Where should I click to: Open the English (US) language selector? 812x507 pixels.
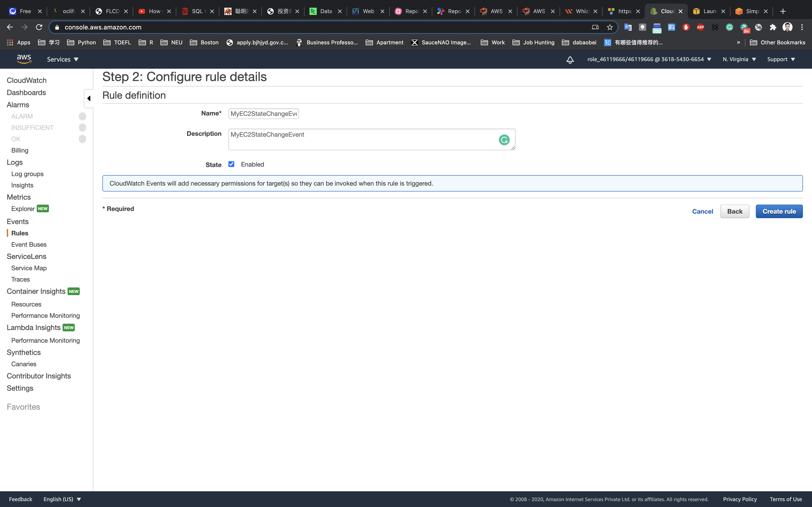pyautogui.click(x=62, y=499)
